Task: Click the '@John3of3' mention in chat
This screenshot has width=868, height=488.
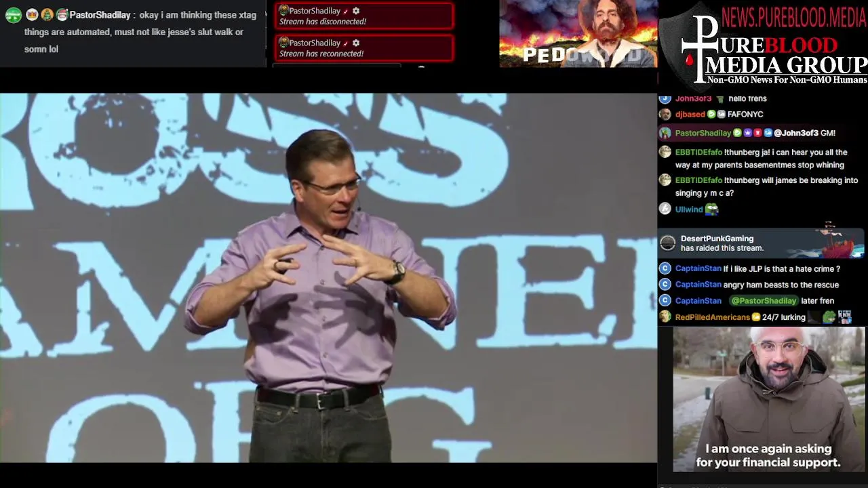Action: tap(796, 133)
